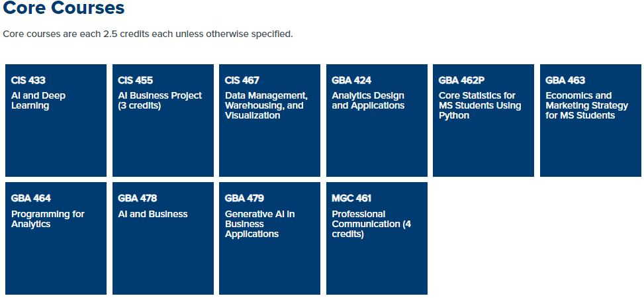
Task: Click the 2.5 credits description text
Action: [x=148, y=34]
